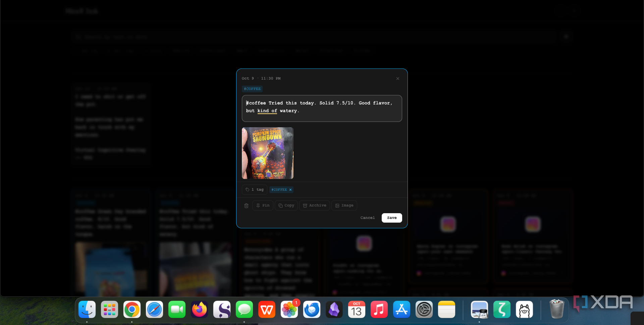Open Music app from the dock
The image size is (644, 325).
tap(379, 309)
